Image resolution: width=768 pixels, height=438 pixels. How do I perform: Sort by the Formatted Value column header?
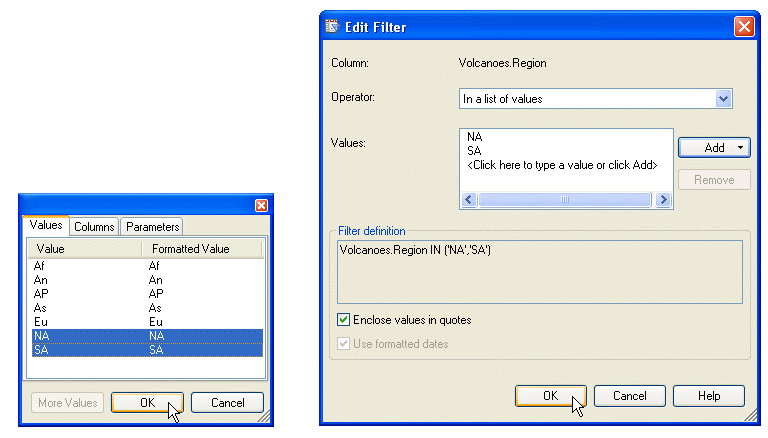click(x=191, y=249)
